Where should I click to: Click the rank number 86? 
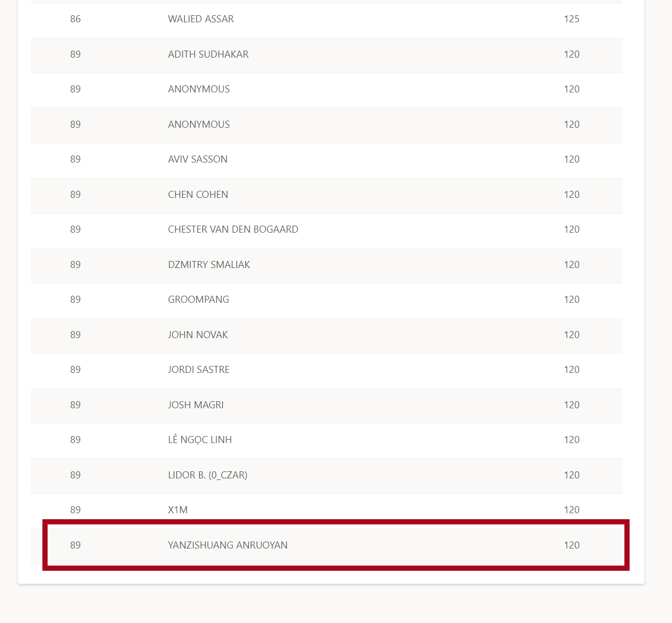coord(76,19)
